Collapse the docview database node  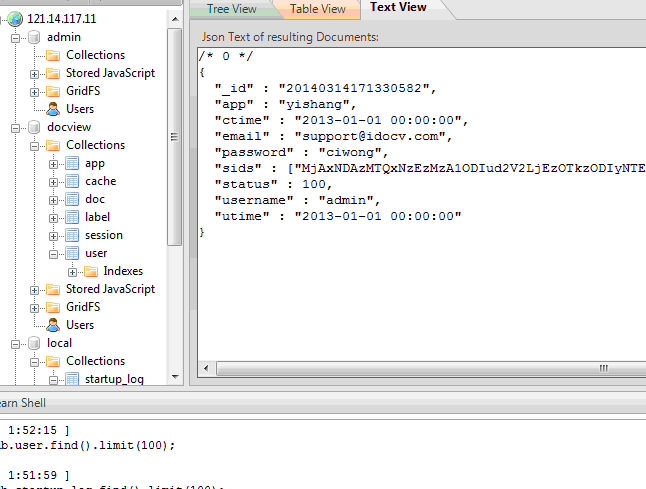16,129
